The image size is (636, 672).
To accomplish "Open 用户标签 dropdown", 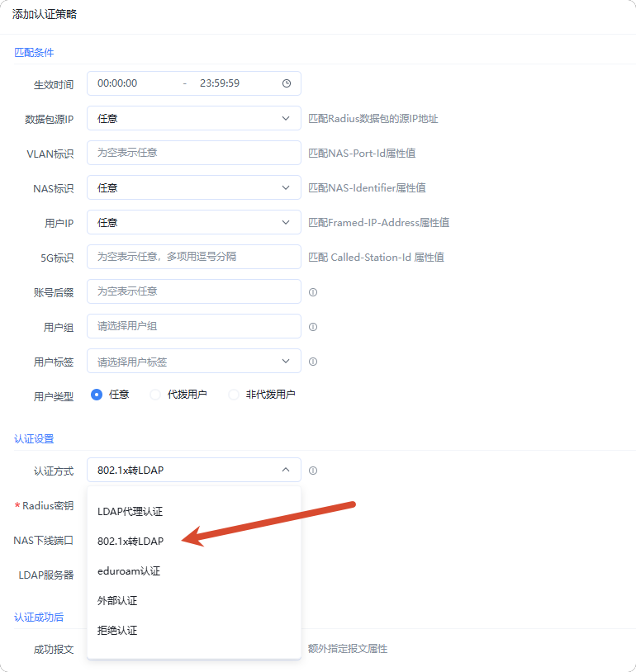I will (x=194, y=362).
